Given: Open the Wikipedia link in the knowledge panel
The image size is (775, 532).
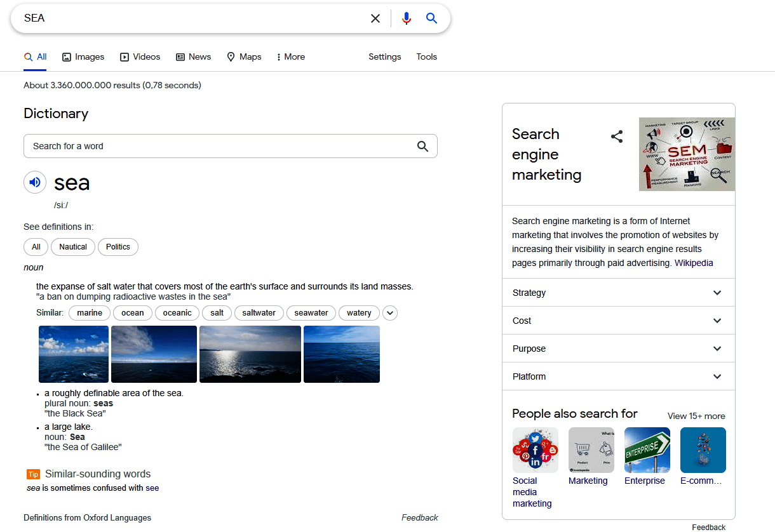Looking at the screenshot, I should [x=694, y=263].
